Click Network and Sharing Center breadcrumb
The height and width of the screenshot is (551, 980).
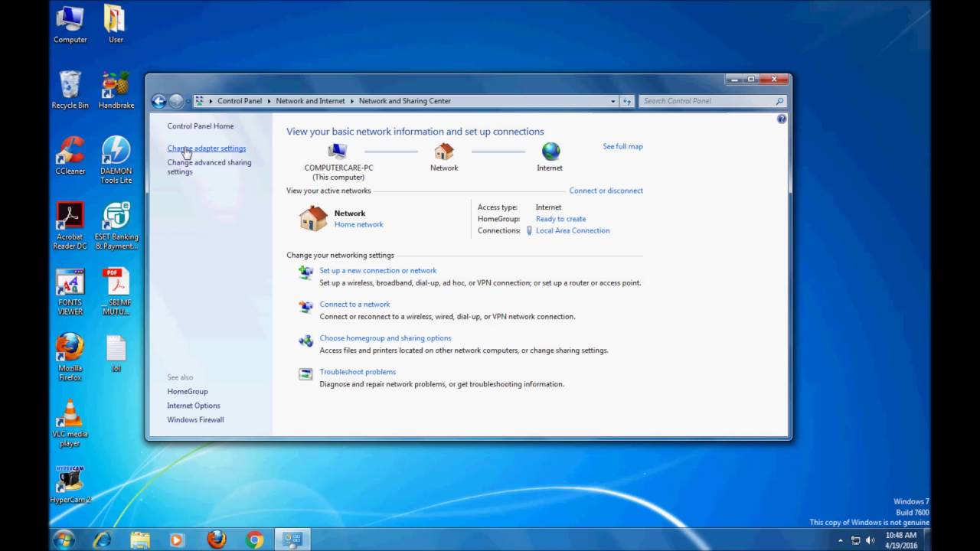(405, 101)
